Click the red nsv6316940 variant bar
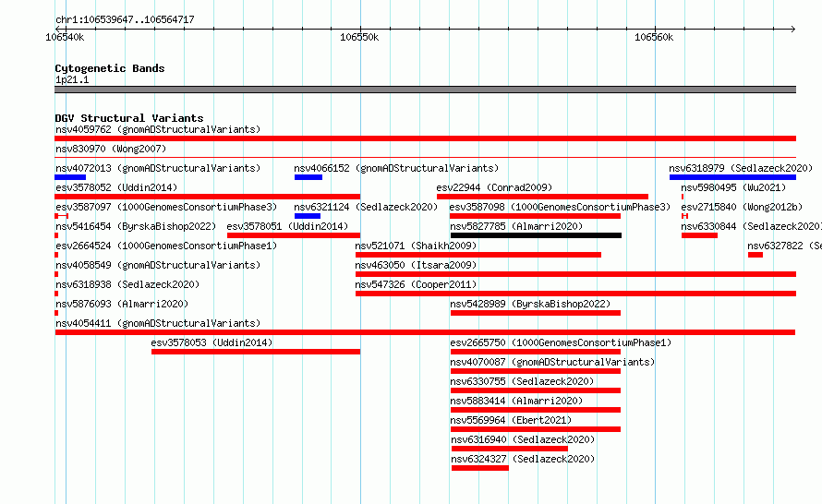822x504 pixels. [x=510, y=449]
